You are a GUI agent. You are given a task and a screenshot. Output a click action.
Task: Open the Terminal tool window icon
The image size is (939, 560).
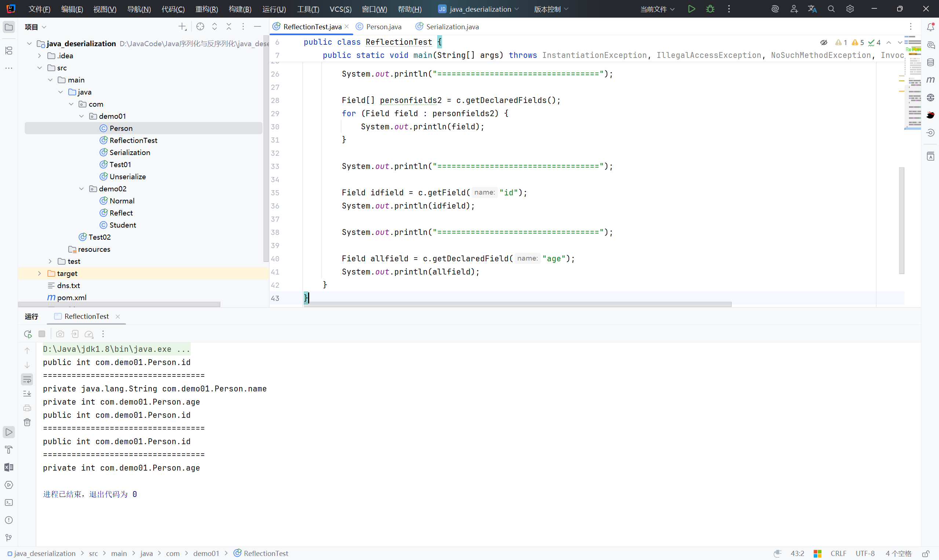tap(9, 502)
